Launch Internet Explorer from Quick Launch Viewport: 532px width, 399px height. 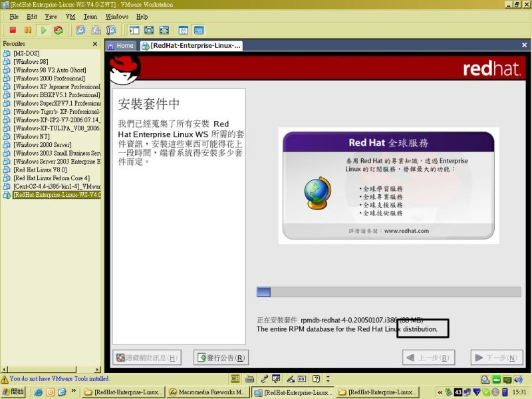coord(39,392)
